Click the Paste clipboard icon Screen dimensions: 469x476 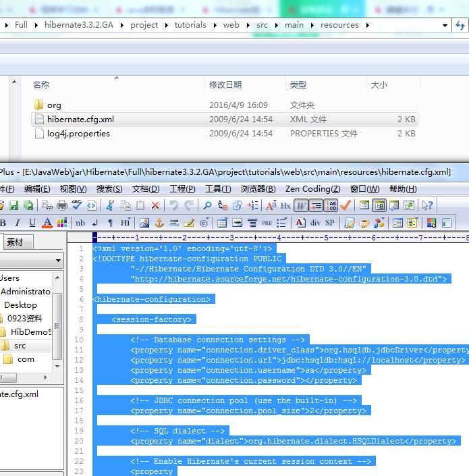coord(140,205)
